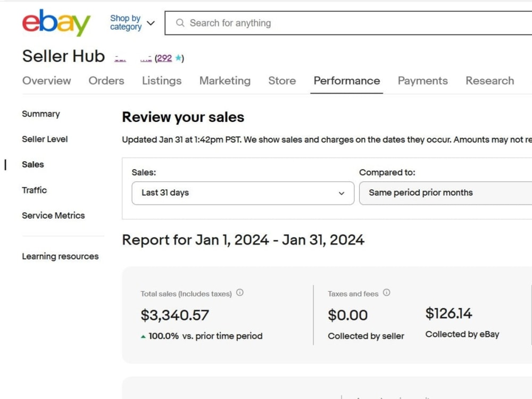This screenshot has width=532, height=399.
Task: Go to Traffic in sidebar
Action: [x=34, y=190]
